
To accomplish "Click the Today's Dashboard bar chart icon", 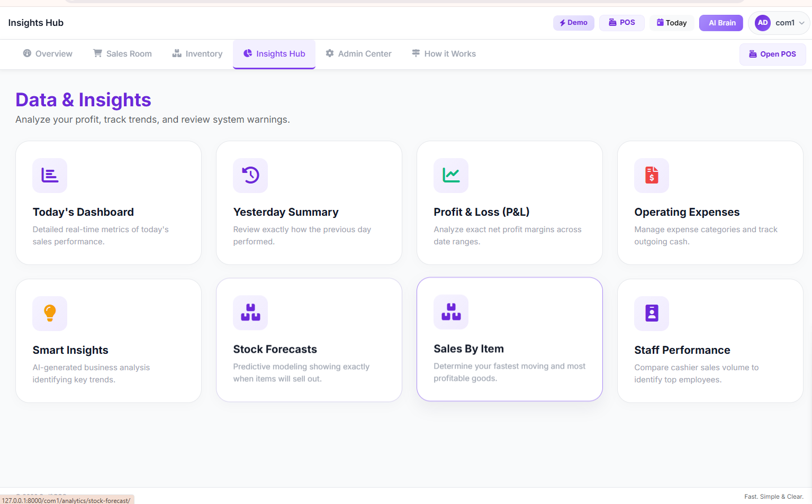I will coord(50,176).
